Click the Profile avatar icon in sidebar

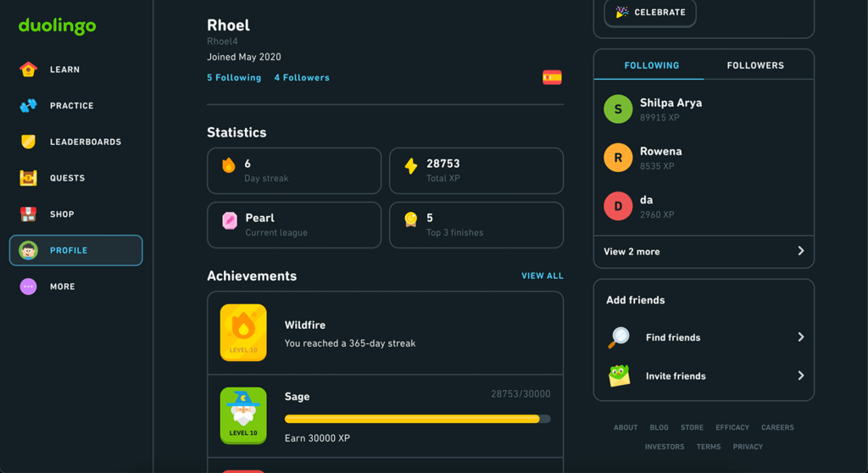[28, 250]
